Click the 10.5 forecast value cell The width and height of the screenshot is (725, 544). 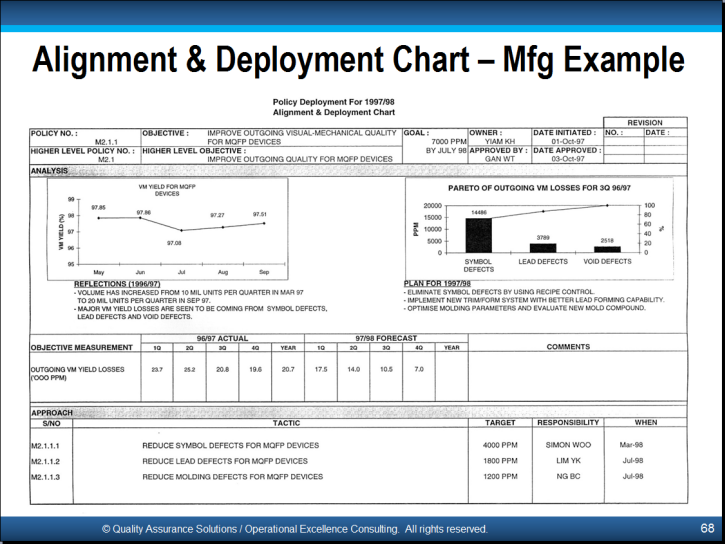(x=386, y=369)
